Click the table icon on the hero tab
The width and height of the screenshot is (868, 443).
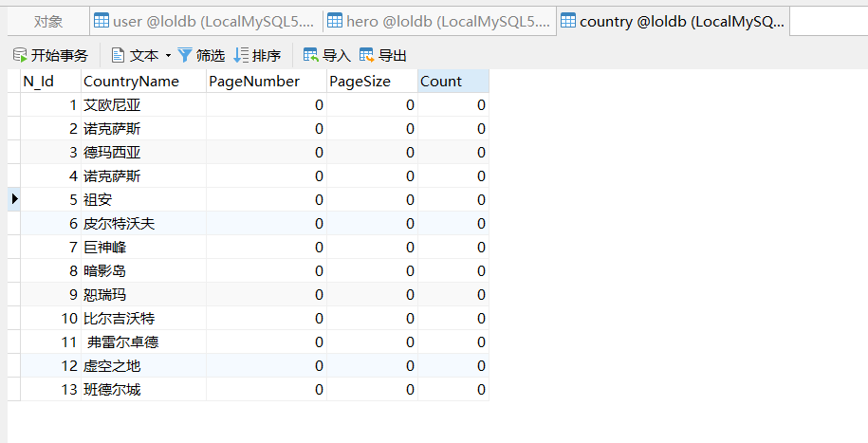(x=335, y=21)
